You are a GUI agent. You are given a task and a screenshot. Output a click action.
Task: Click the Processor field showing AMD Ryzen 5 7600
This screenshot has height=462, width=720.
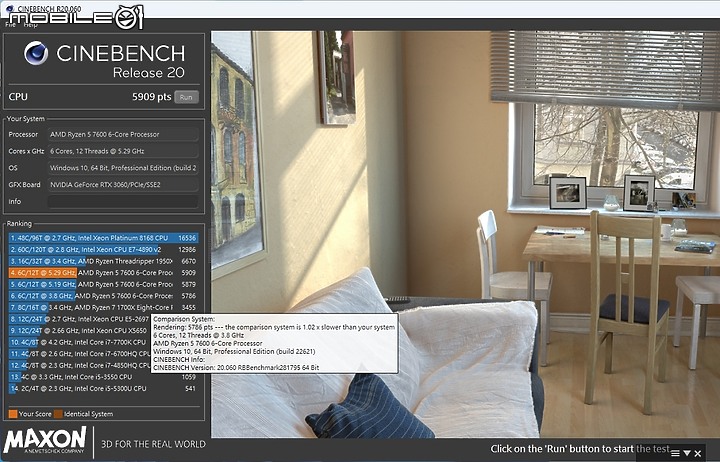tap(123, 135)
